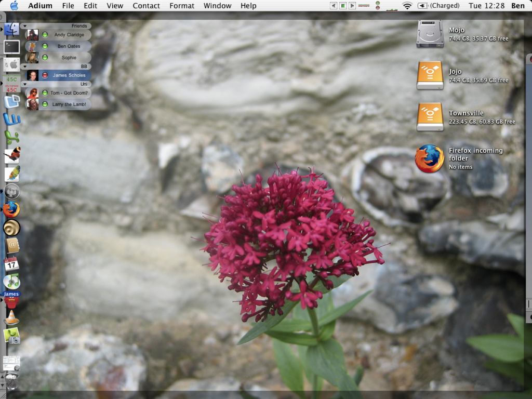Select contact James Scholes

(58, 75)
